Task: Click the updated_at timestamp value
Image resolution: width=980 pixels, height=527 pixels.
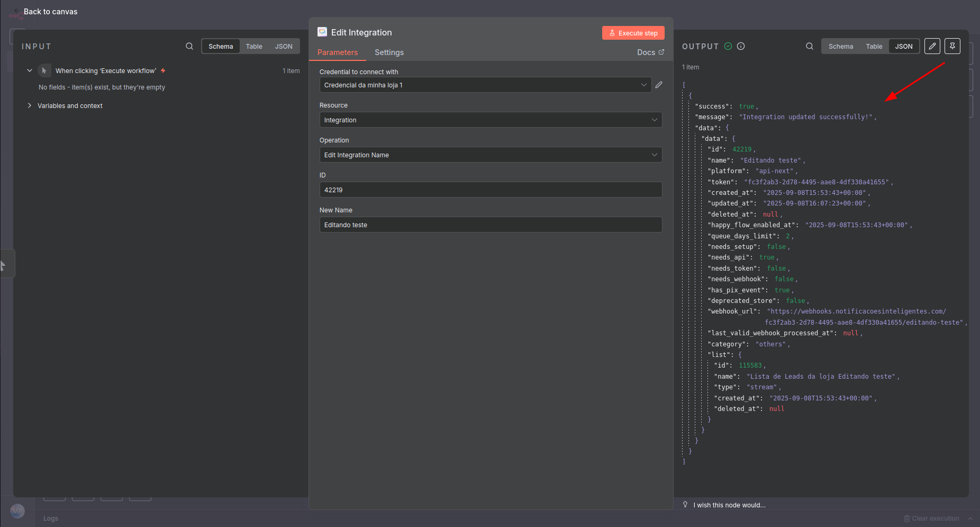Action: point(814,203)
